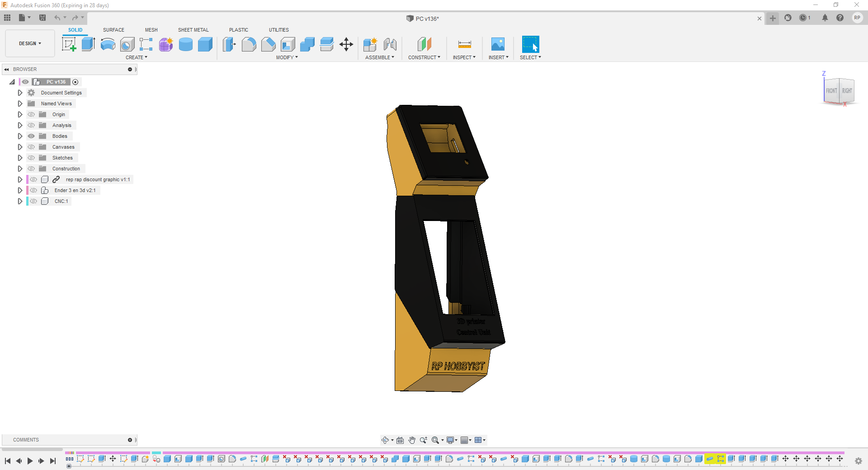Select the Create Sketch tool
This screenshot has height=470, width=868.
(x=69, y=44)
